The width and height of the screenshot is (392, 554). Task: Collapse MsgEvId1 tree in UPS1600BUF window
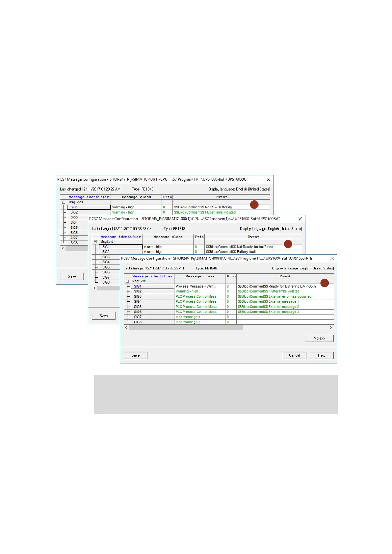(64, 202)
